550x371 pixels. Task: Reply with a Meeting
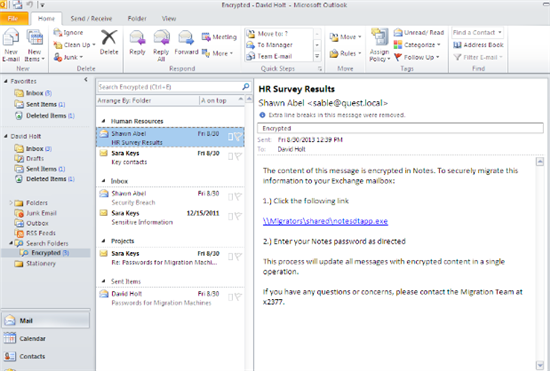(219, 37)
